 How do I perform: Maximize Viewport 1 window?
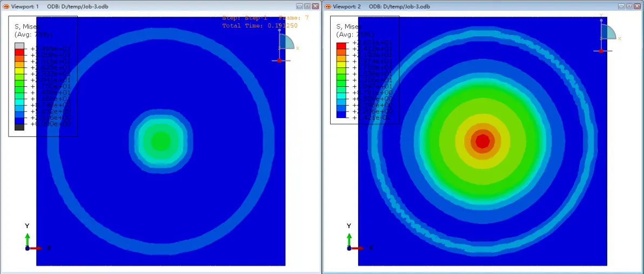point(307,6)
